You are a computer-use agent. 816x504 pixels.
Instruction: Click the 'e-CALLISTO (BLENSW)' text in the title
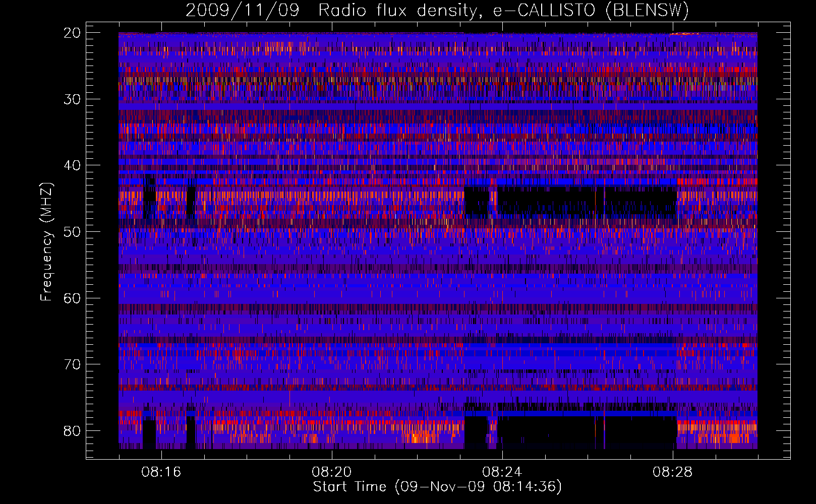coord(591,11)
